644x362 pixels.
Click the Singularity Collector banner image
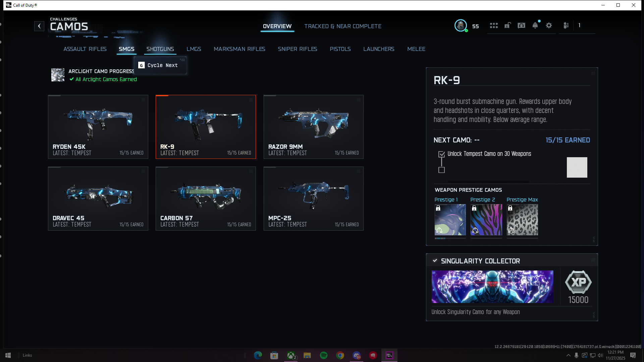coord(492,287)
